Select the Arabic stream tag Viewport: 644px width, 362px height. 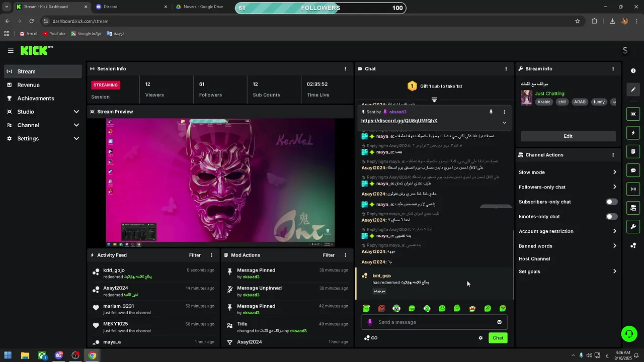544,102
